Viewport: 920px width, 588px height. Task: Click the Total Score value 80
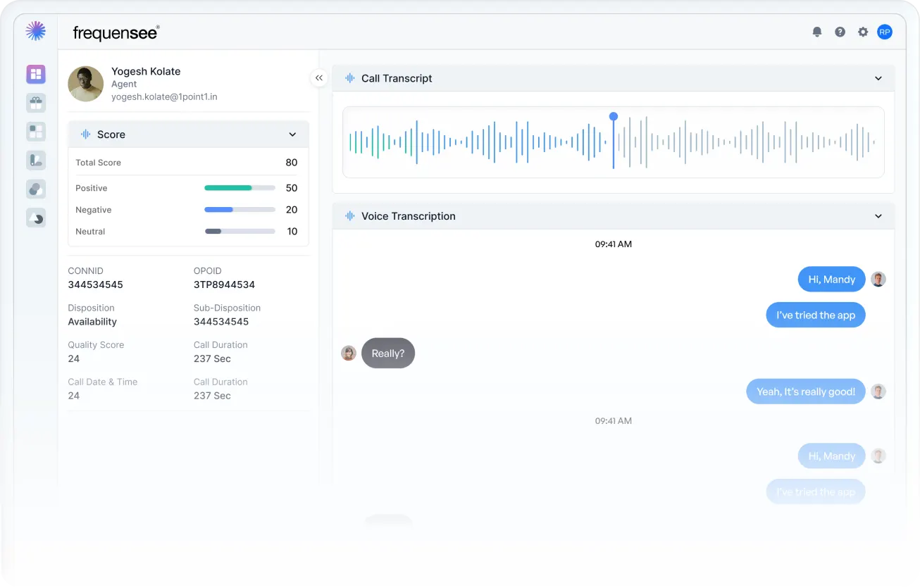tap(292, 163)
